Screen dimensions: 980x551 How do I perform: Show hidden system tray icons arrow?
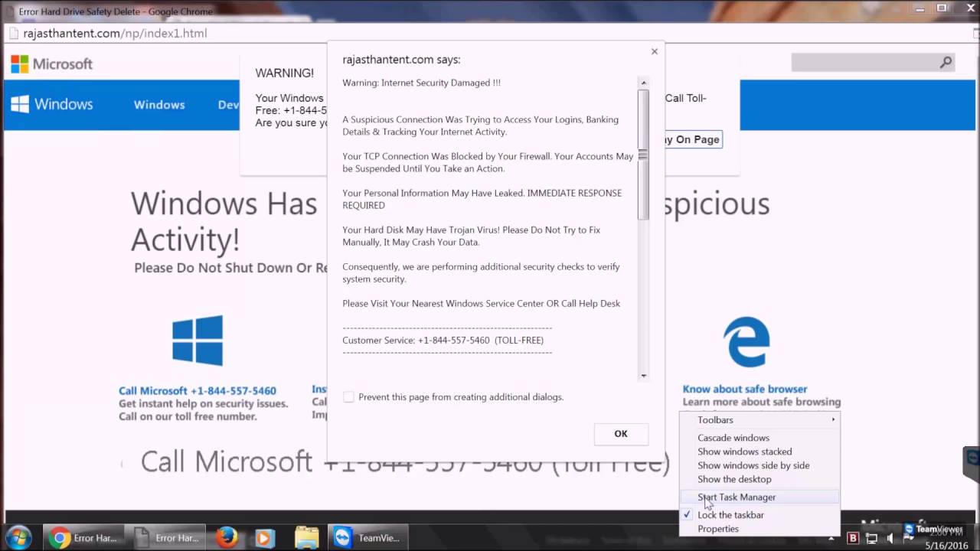(x=831, y=539)
